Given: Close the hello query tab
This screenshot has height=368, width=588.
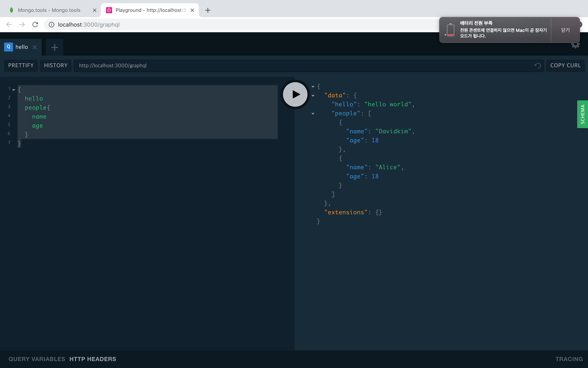Looking at the screenshot, I should (x=35, y=47).
